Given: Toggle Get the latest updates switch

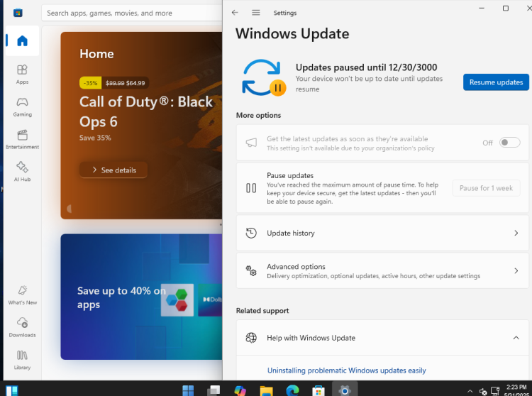Looking at the screenshot, I should tap(509, 143).
